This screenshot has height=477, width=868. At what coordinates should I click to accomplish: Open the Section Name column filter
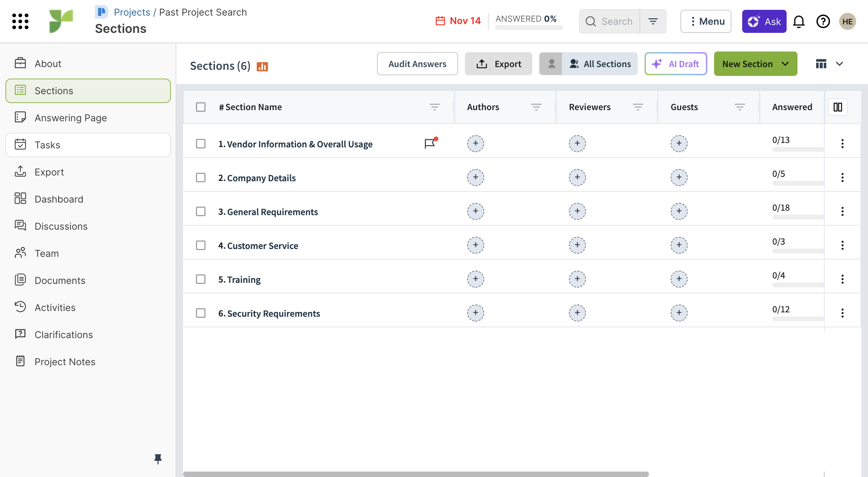point(434,107)
